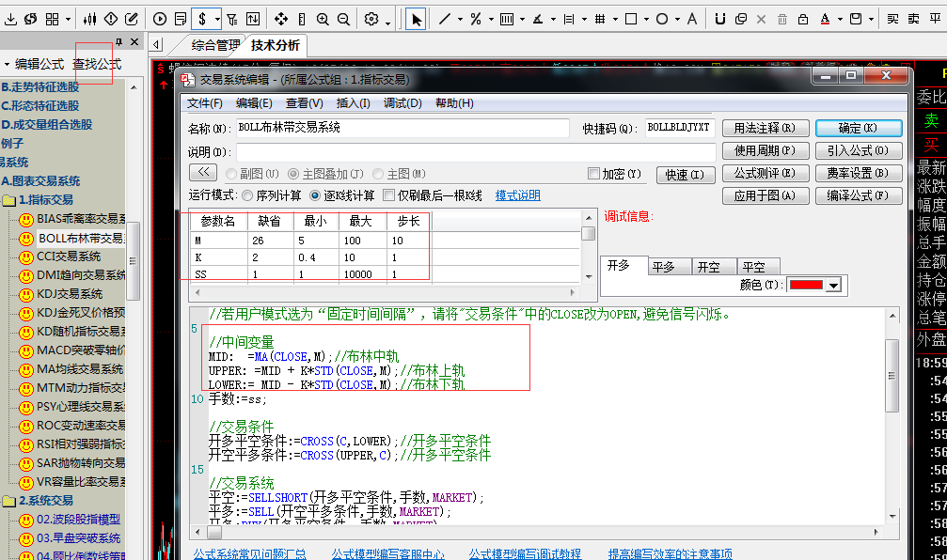Select the 副图 radio option
This screenshot has width=947, height=560.
tap(230, 174)
